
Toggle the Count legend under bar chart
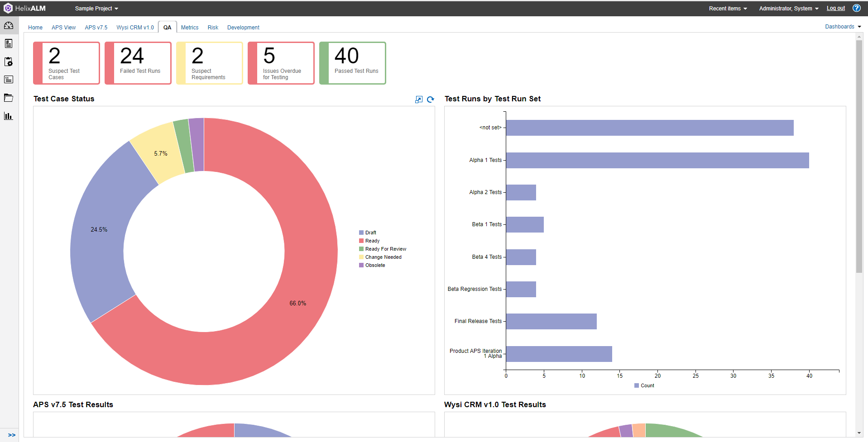647,385
